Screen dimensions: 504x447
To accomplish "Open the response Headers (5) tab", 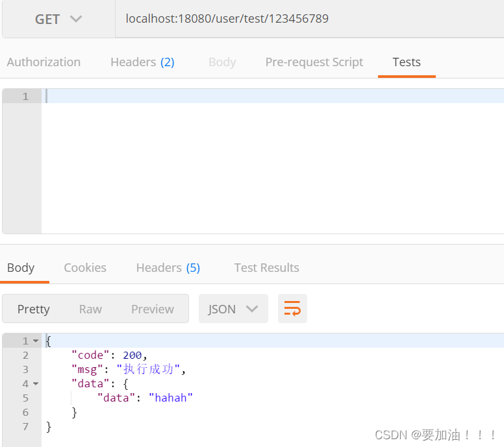I will [x=168, y=267].
